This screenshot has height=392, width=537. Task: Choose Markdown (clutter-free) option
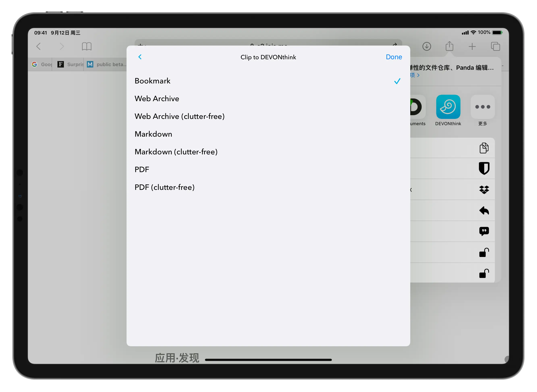[x=268, y=152]
